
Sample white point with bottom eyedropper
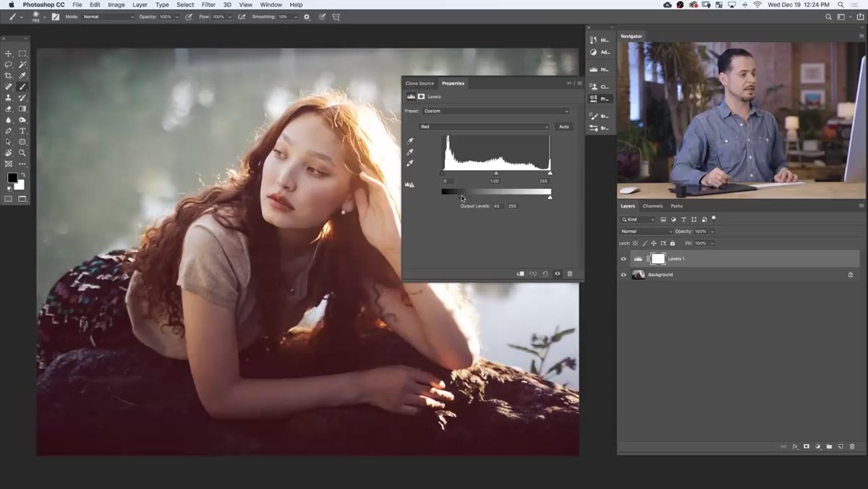point(410,163)
